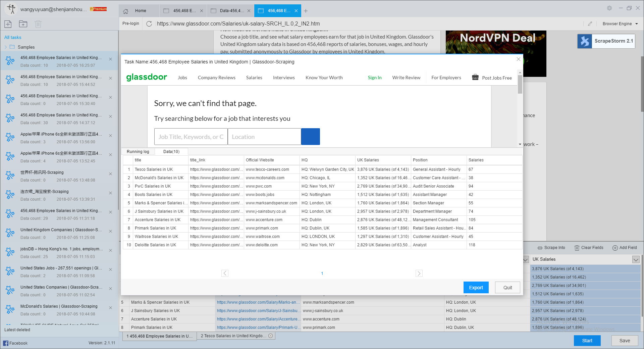Close the Task Name dialog with the X

pos(518,59)
